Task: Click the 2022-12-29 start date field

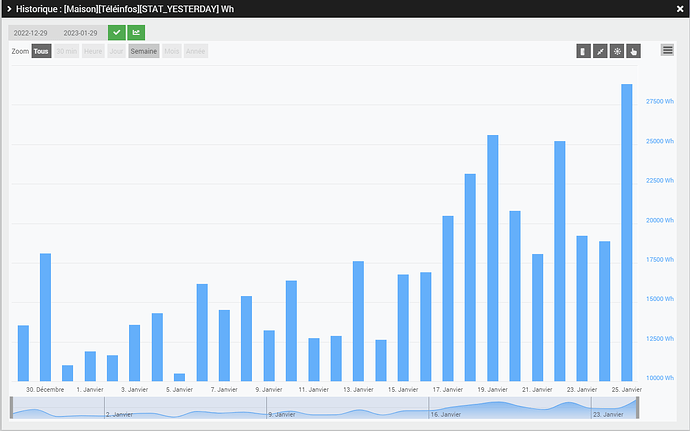Action: pos(30,33)
